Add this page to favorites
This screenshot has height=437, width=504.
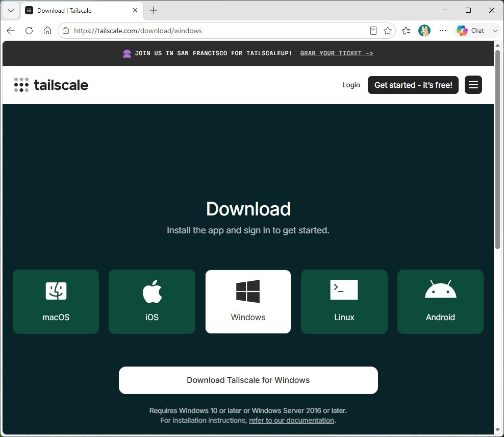[388, 31]
